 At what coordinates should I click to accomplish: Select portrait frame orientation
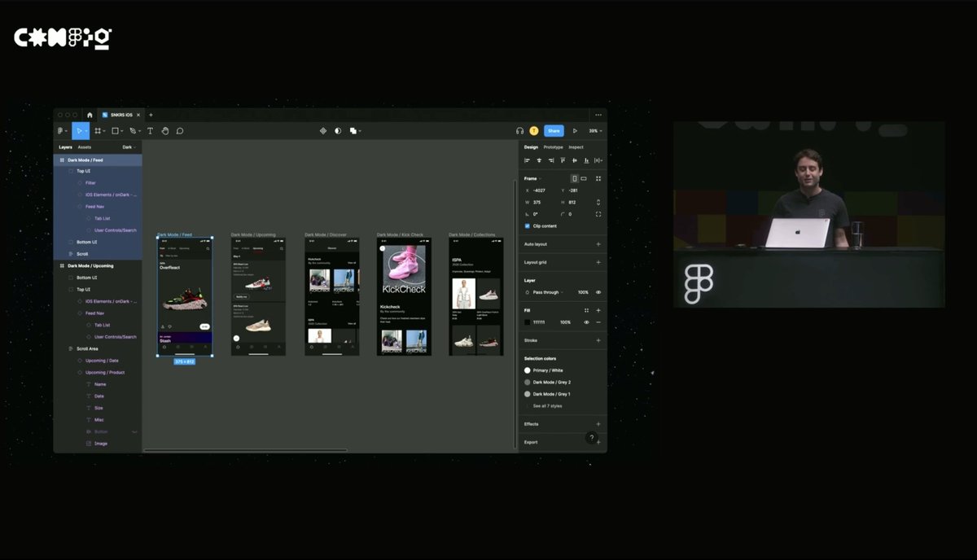(x=574, y=178)
